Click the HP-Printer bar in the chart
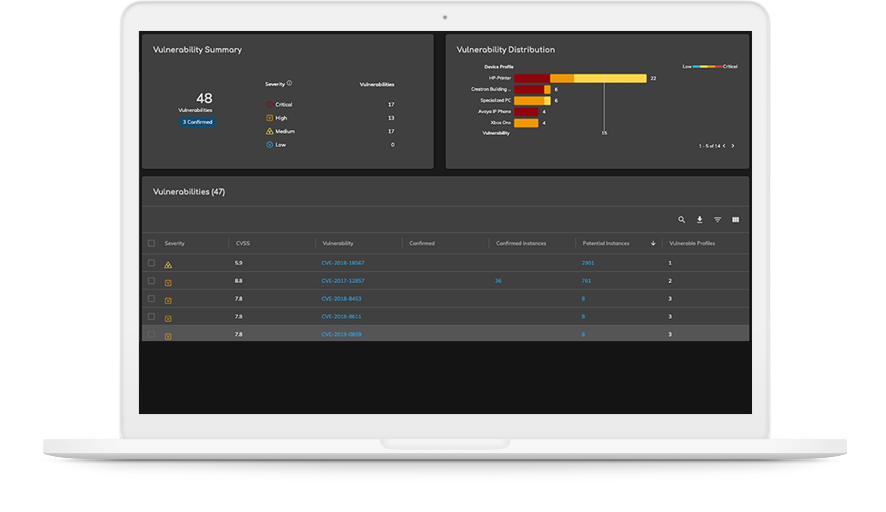886x512 pixels. click(580, 78)
